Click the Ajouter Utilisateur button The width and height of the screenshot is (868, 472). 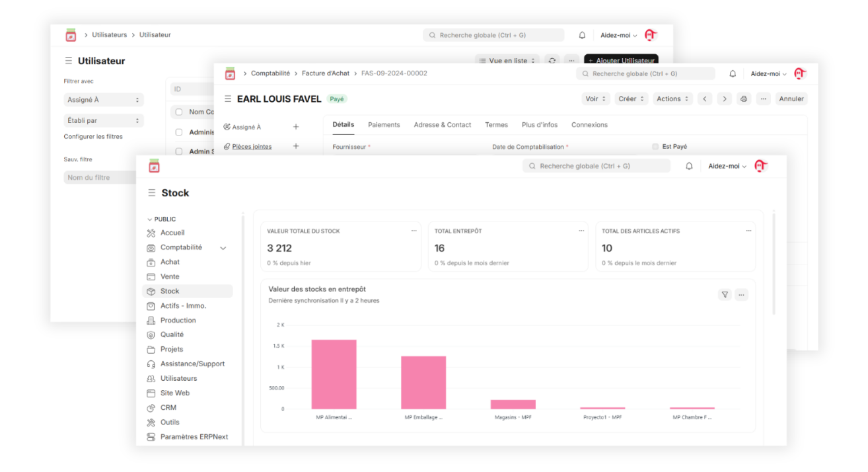click(x=621, y=60)
